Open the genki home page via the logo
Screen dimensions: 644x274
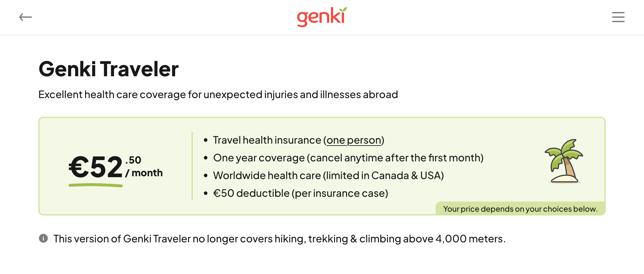click(321, 16)
